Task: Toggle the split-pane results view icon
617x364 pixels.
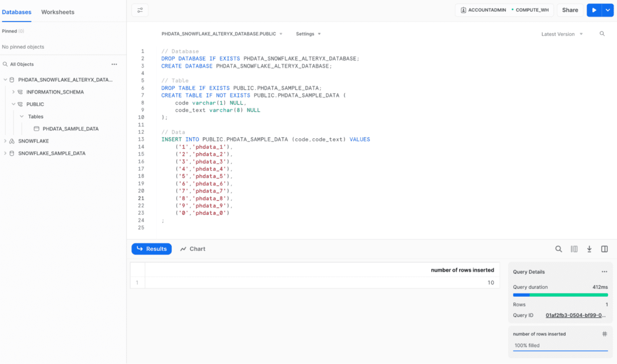Action: point(605,249)
